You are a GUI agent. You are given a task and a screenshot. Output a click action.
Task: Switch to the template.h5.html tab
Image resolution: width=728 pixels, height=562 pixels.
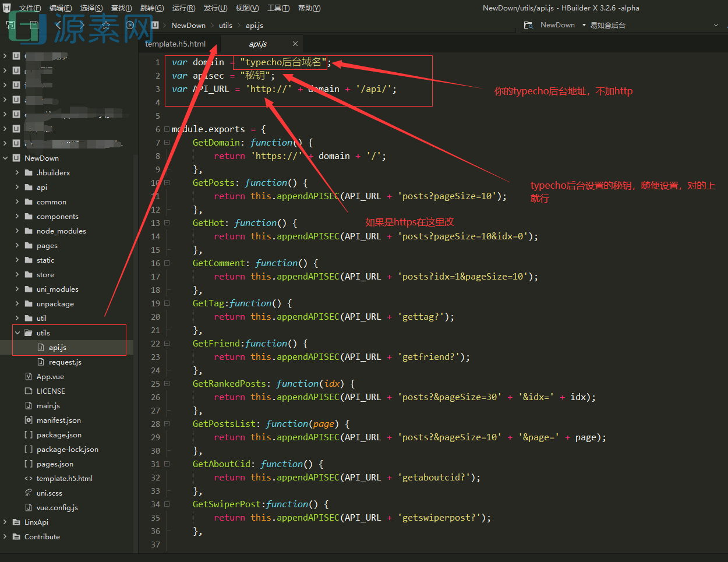tap(175, 44)
